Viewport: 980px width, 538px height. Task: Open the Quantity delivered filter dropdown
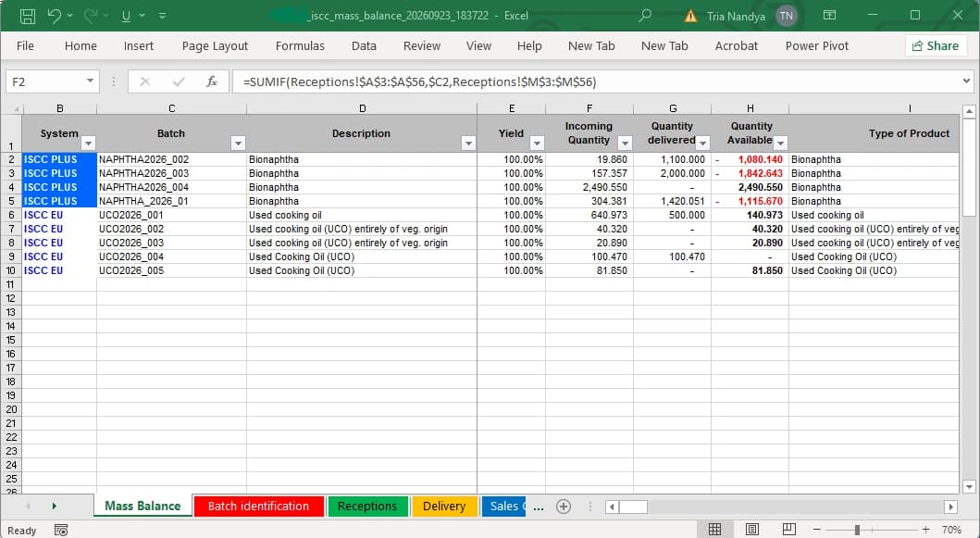coord(702,144)
